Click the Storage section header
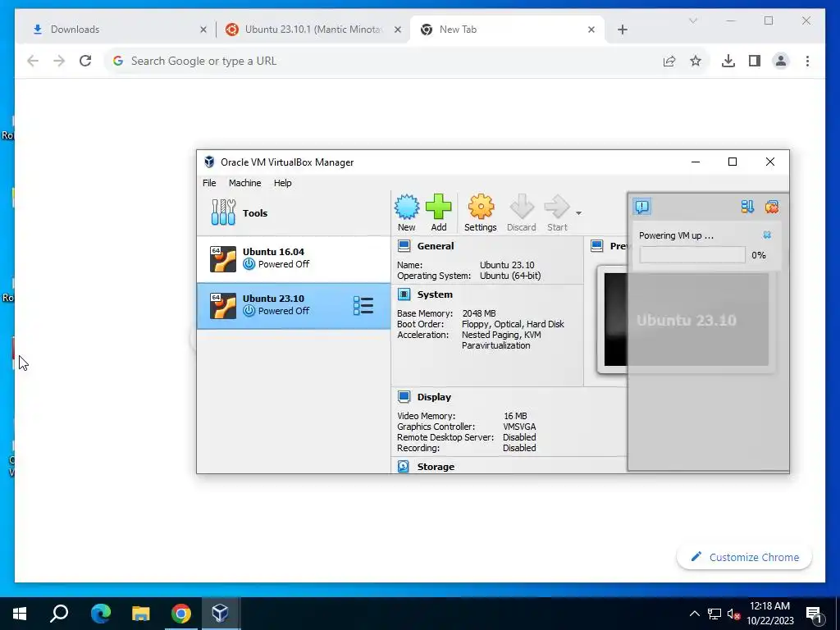Viewport: 840px width, 630px height. [436, 467]
